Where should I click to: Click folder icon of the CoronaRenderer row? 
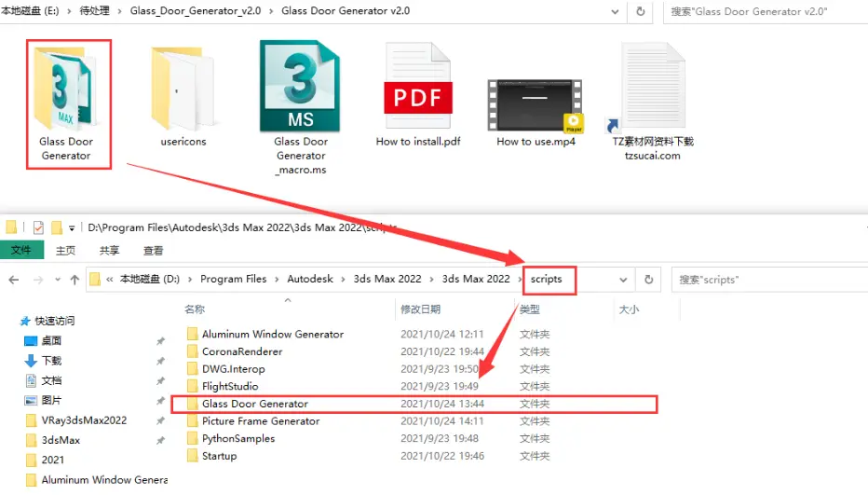192,351
